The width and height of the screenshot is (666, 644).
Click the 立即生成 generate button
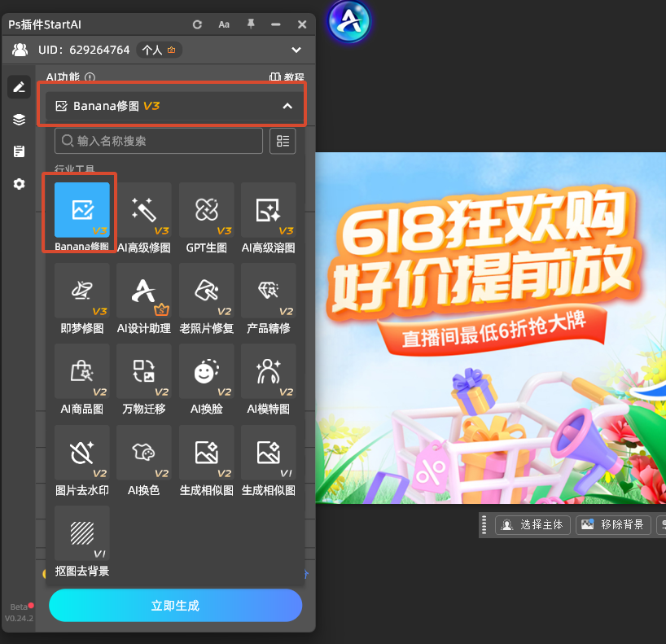(175, 606)
